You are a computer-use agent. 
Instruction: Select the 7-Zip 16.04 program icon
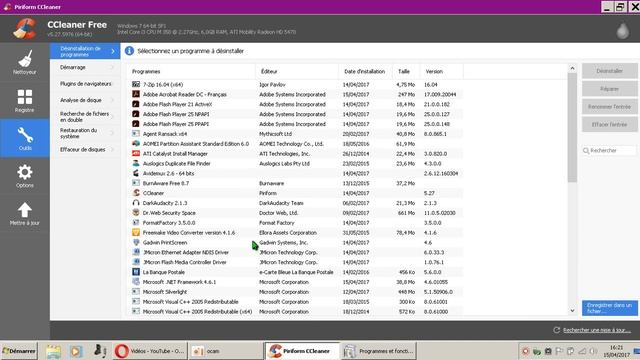(x=136, y=84)
